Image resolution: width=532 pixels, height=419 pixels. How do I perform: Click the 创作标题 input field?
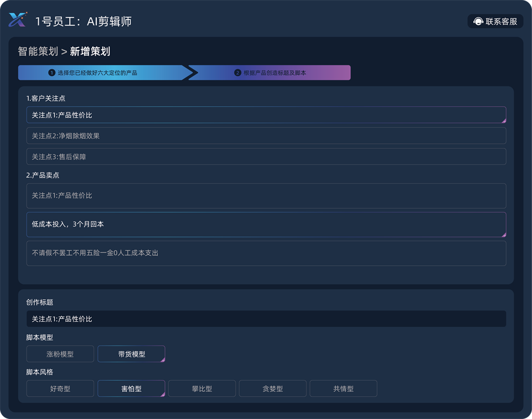(266, 319)
